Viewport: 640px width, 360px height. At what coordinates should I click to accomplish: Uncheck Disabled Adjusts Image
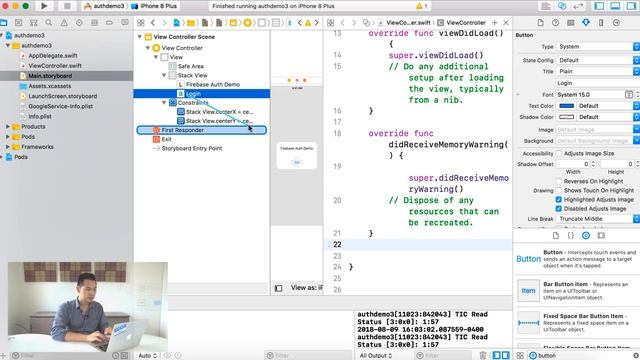point(559,209)
